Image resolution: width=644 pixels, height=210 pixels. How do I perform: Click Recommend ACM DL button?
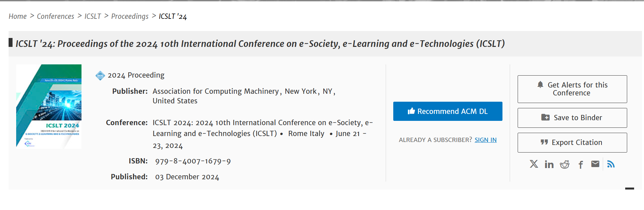[x=448, y=111]
